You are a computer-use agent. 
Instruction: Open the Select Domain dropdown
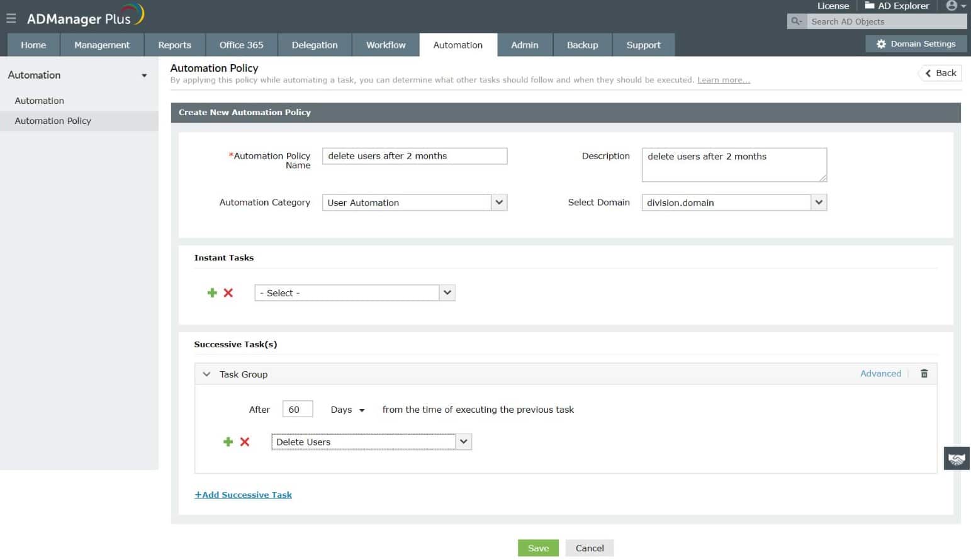[818, 202]
